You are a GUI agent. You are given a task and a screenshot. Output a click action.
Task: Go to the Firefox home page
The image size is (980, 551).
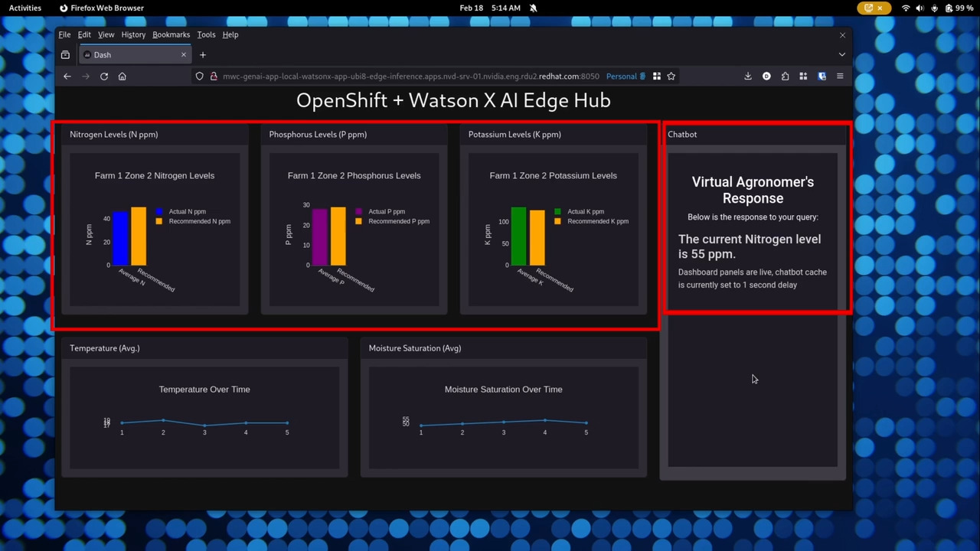122,77
